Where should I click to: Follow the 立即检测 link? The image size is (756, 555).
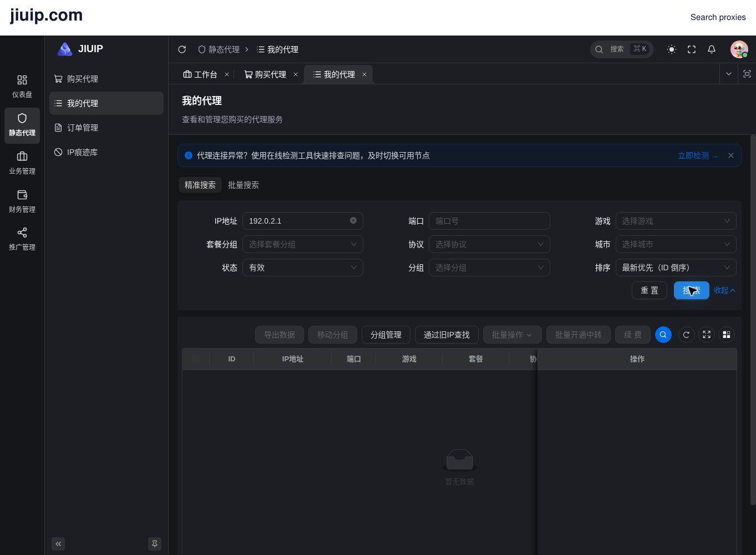click(698, 156)
